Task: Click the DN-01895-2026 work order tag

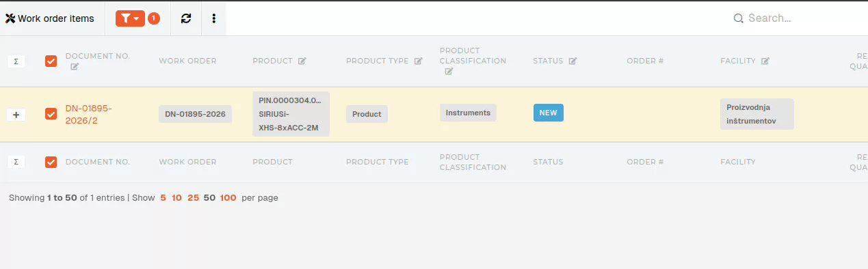Action: point(195,114)
